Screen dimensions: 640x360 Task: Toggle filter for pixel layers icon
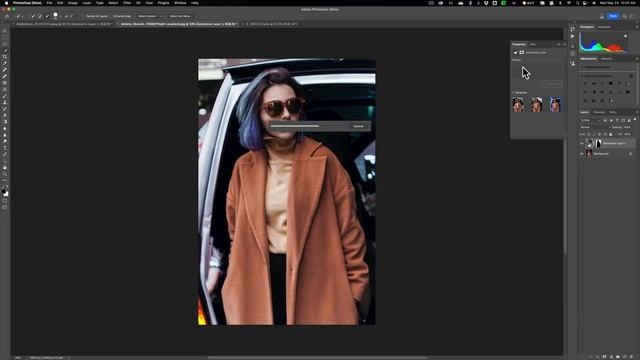pos(605,120)
